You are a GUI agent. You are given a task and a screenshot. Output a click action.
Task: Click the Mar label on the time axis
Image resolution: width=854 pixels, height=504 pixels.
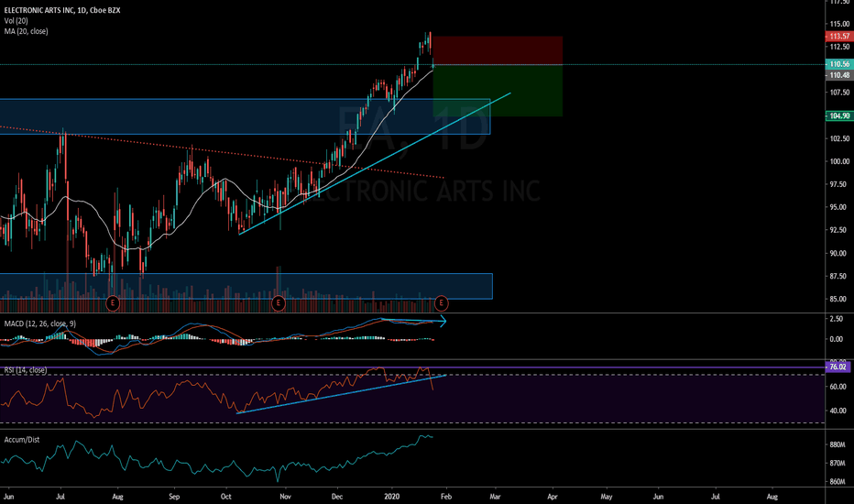[495, 497]
